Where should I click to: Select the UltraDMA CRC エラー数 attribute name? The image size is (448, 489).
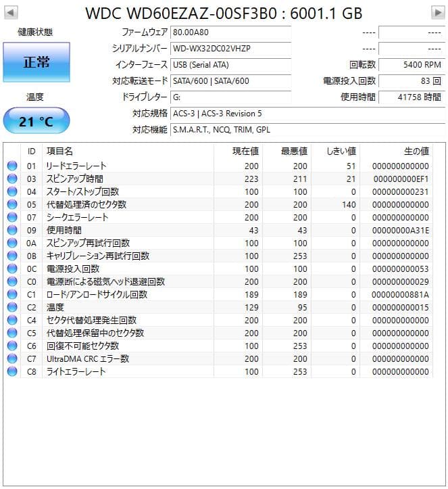(88, 358)
